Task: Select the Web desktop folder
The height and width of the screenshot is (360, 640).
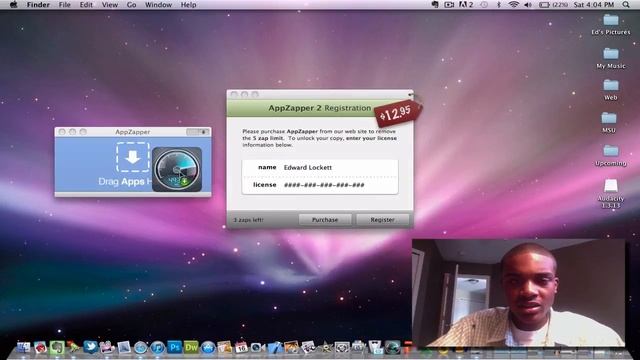Action: point(611,90)
